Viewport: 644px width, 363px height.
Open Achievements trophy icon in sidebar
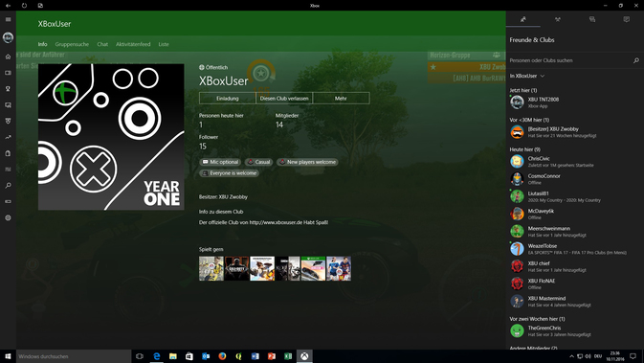[x=8, y=89]
